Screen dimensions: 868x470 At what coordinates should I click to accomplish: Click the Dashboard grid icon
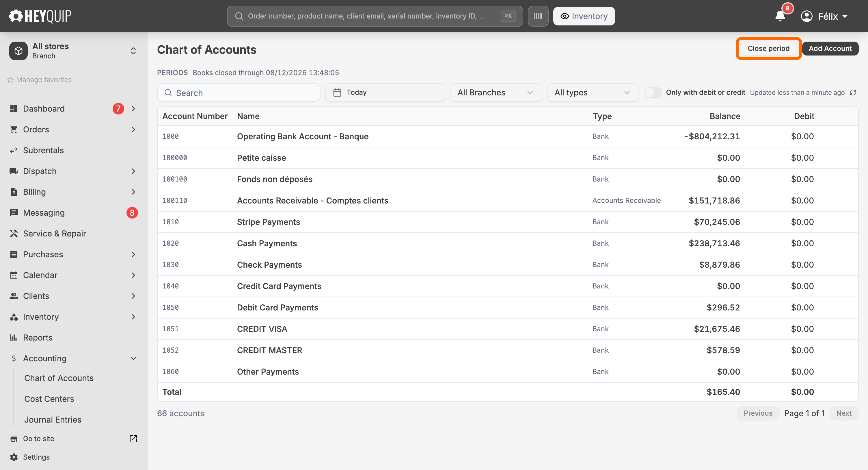point(14,109)
